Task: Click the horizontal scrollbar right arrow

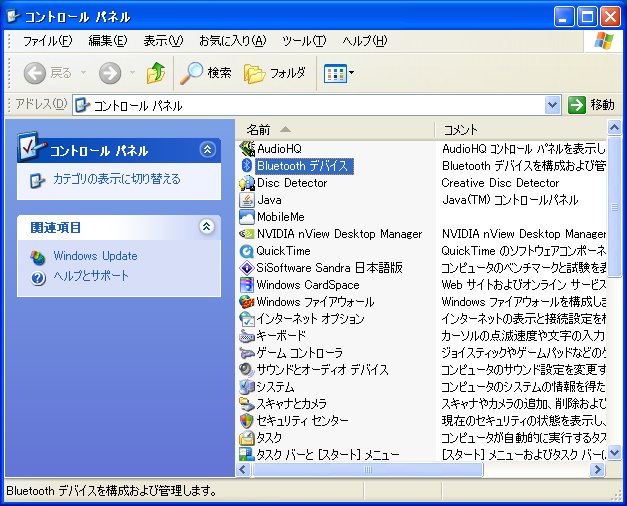Action: tap(597, 469)
